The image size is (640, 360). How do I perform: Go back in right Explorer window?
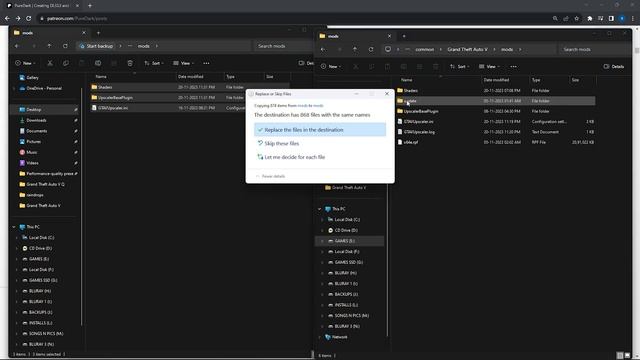pyautogui.click(x=323, y=49)
